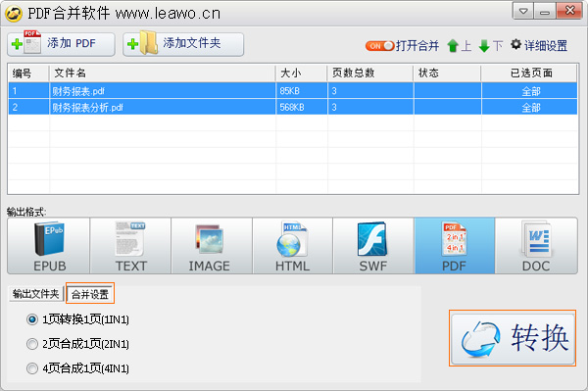Select PDF output format

tap(455, 246)
